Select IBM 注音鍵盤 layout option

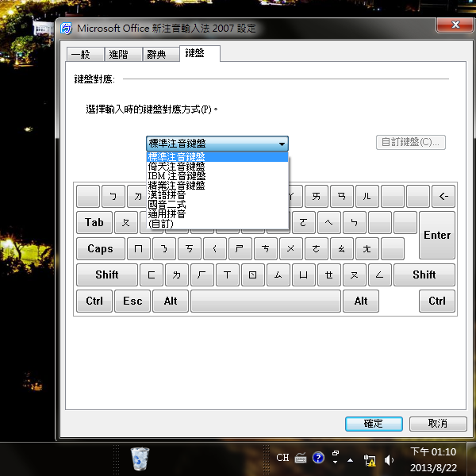[217, 176]
